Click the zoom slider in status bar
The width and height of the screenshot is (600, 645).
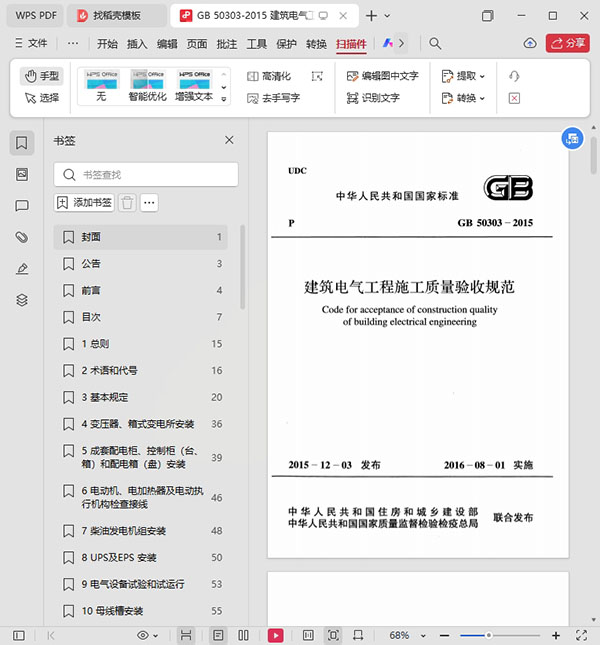tap(488, 635)
